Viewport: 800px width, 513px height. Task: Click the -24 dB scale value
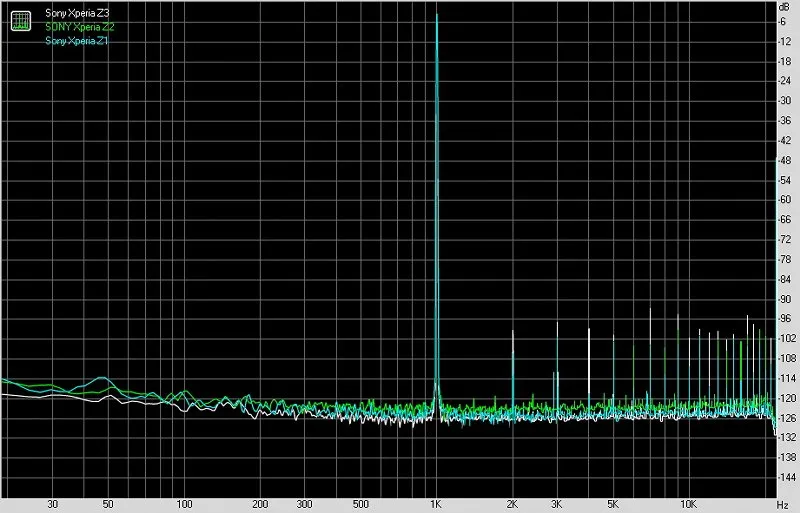(785, 81)
